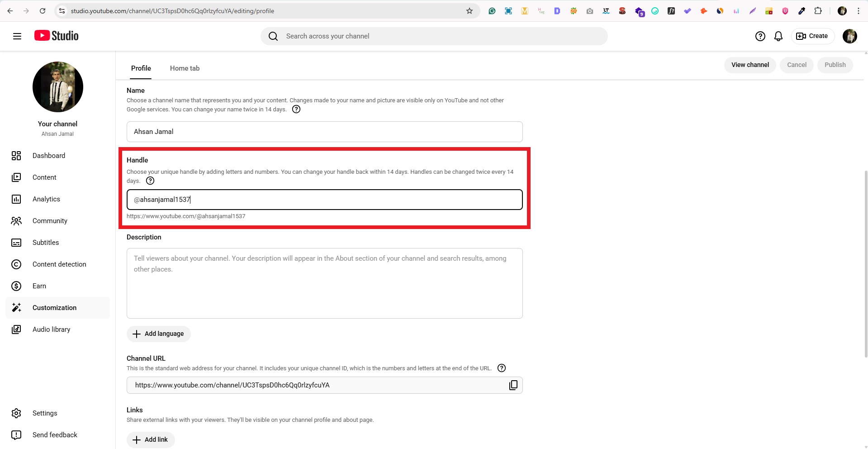Viewport: 868px width, 449px height.
Task: Open the Analytics panel
Action: pos(16,199)
